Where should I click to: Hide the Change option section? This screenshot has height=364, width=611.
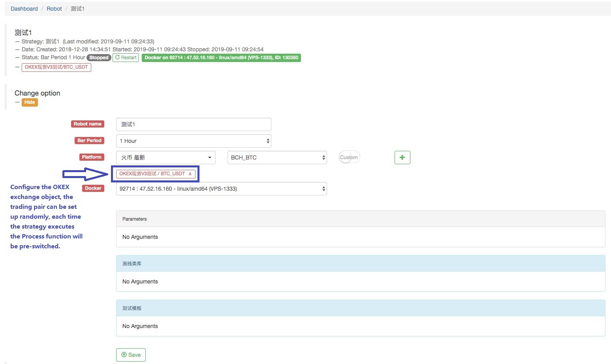(30, 102)
